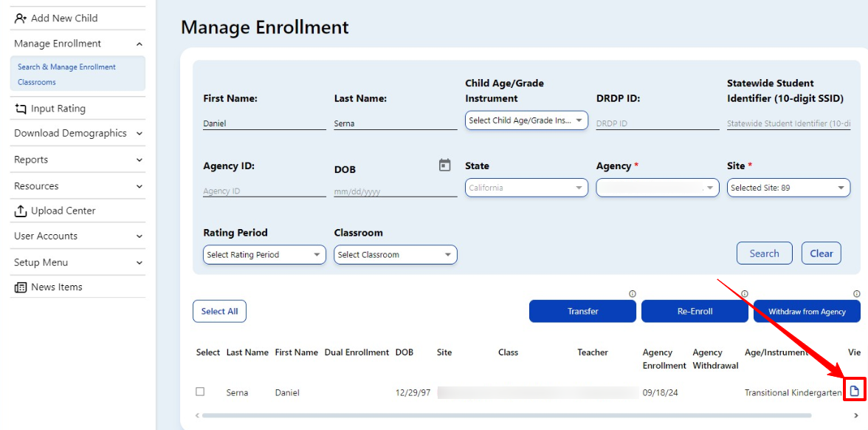Click the Agency Withdrawal column header
Viewport: 868px width, 430px height.
[715, 359]
